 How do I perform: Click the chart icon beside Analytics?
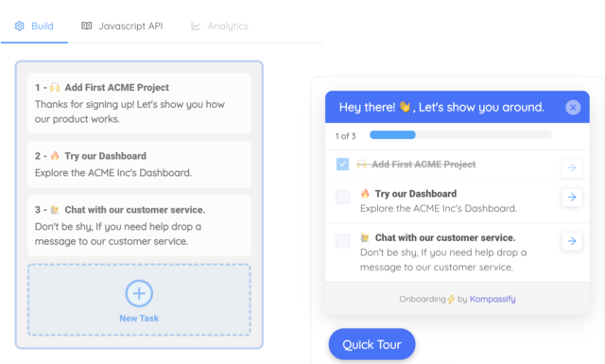[196, 26]
